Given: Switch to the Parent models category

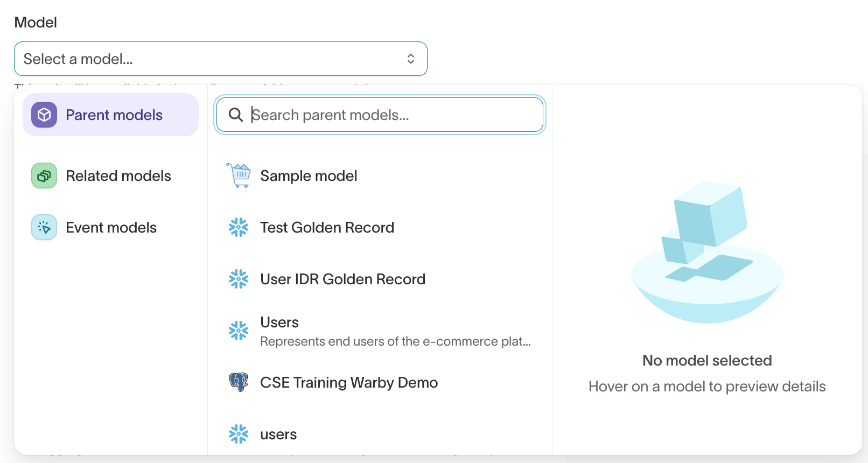Looking at the screenshot, I should click(x=110, y=115).
